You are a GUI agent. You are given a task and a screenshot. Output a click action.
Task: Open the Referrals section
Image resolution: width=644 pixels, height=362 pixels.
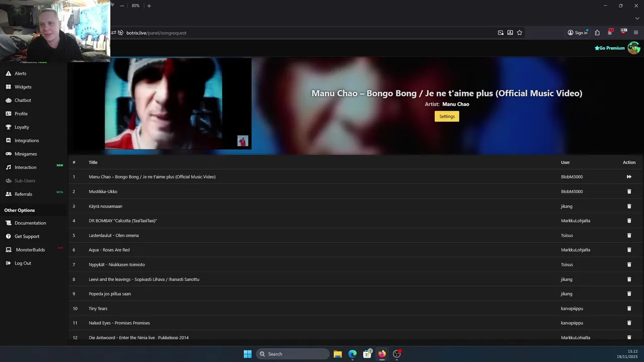click(x=23, y=194)
